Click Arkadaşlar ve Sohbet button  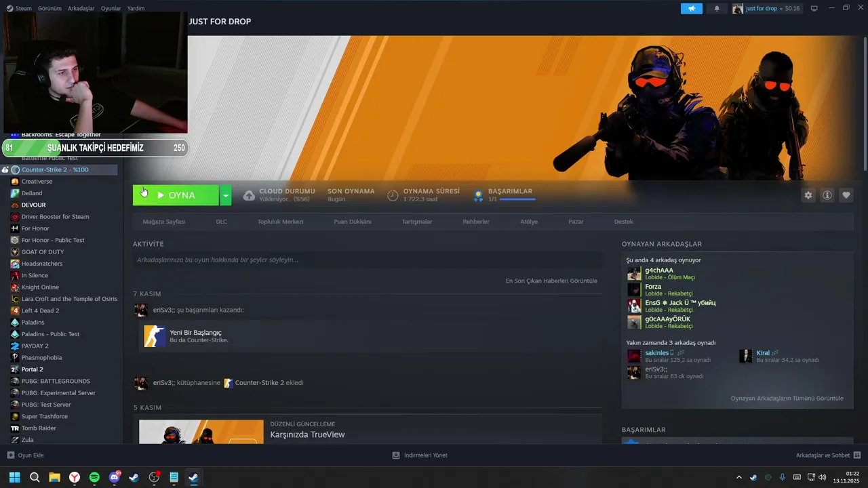tap(823, 455)
